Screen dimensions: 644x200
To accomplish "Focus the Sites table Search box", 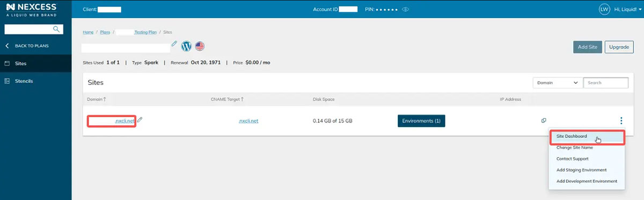I will pyautogui.click(x=605, y=83).
